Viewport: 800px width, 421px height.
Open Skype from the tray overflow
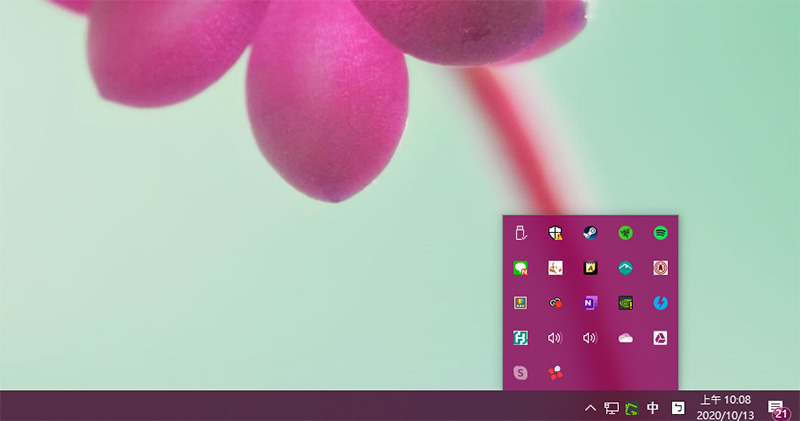[520, 372]
